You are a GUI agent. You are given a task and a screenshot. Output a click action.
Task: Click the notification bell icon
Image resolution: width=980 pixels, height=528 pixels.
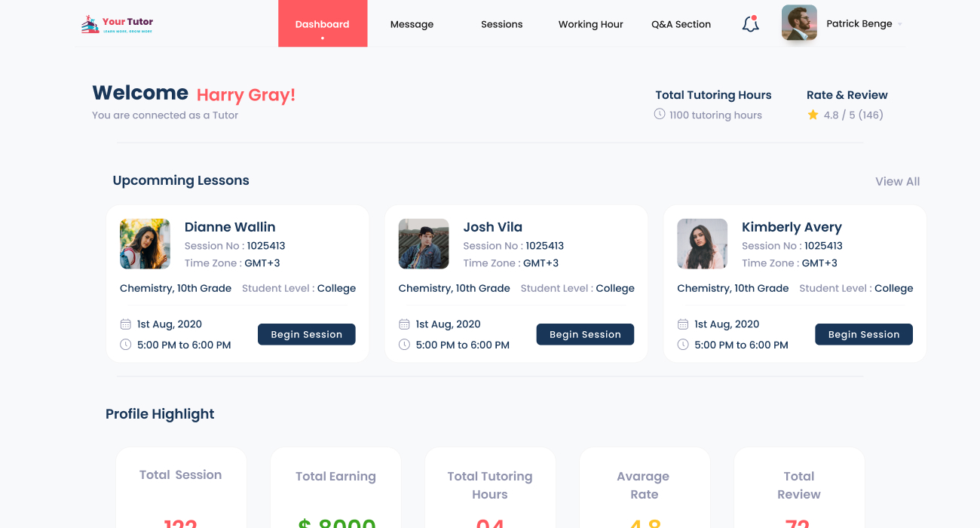click(x=750, y=24)
